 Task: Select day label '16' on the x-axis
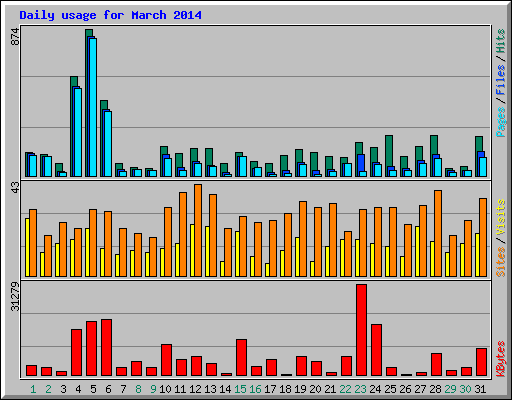pos(255,389)
